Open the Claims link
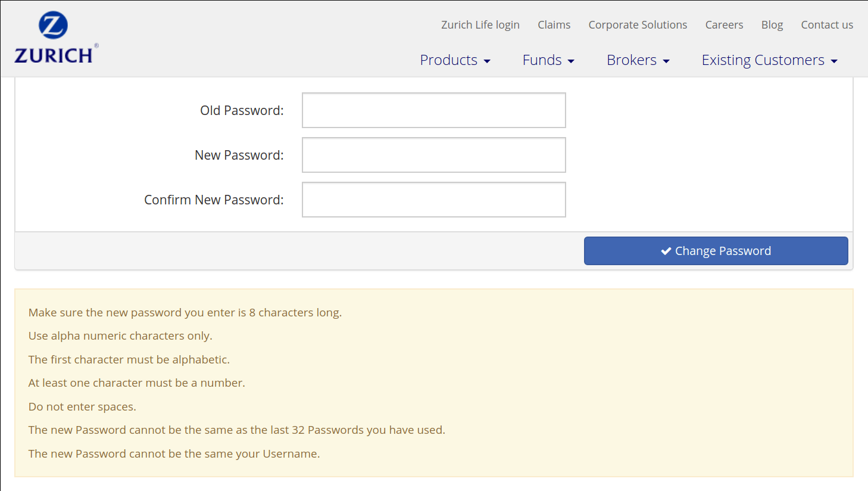 554,25
